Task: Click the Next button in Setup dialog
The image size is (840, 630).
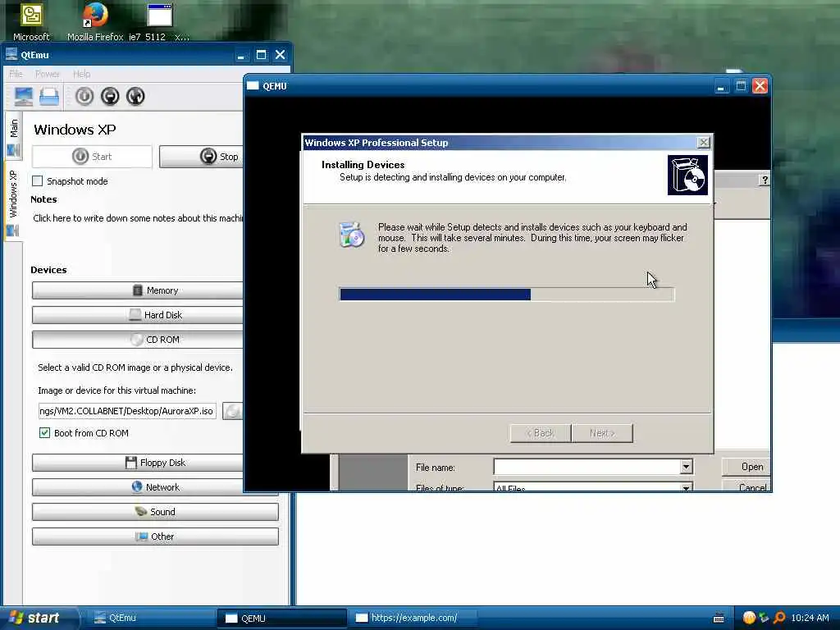Action: coord(602,433)
